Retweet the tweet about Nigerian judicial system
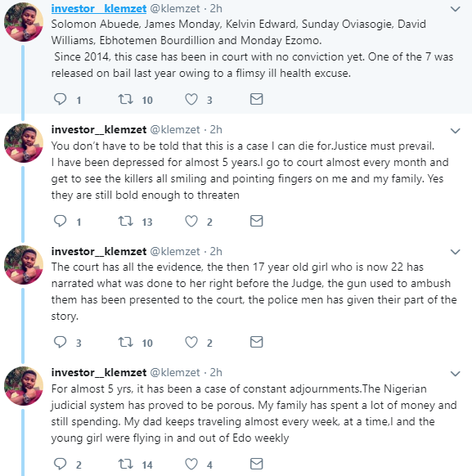 (125, 464)
